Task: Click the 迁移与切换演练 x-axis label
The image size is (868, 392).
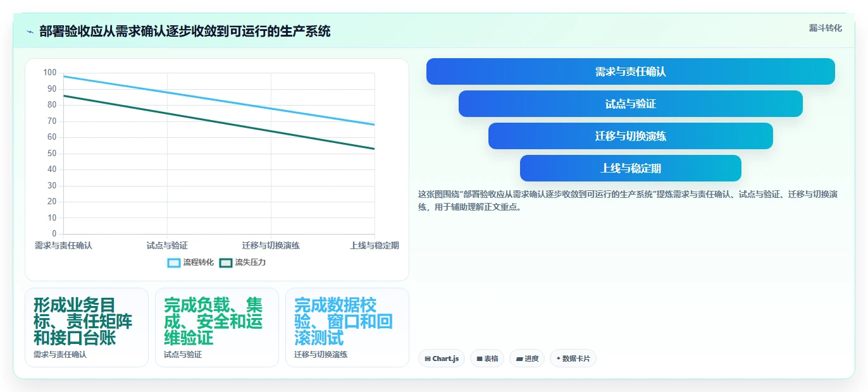Action: [x=271, y=245]
